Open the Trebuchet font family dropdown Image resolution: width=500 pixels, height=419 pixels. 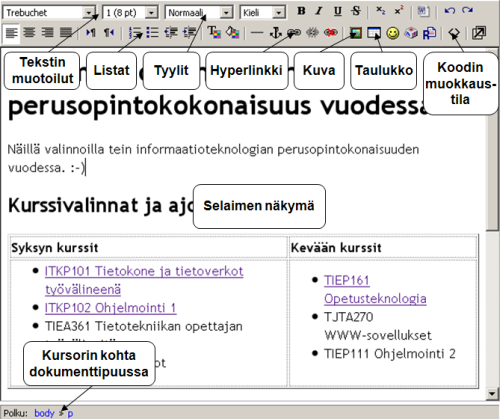[x=49, y=13]
